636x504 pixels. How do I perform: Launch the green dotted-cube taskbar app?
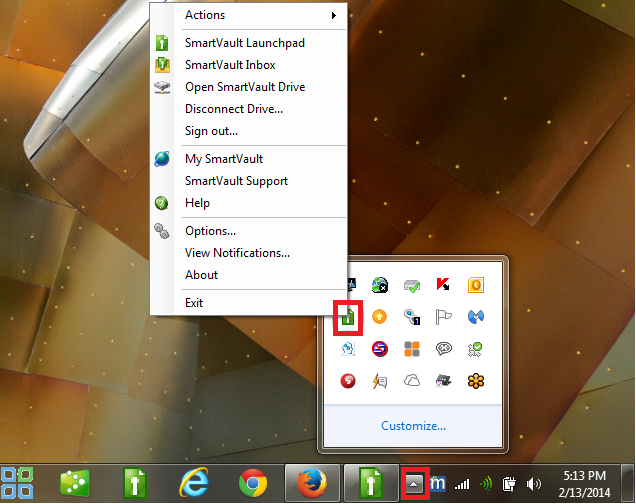pyautogui.click(x=75, y=483)
